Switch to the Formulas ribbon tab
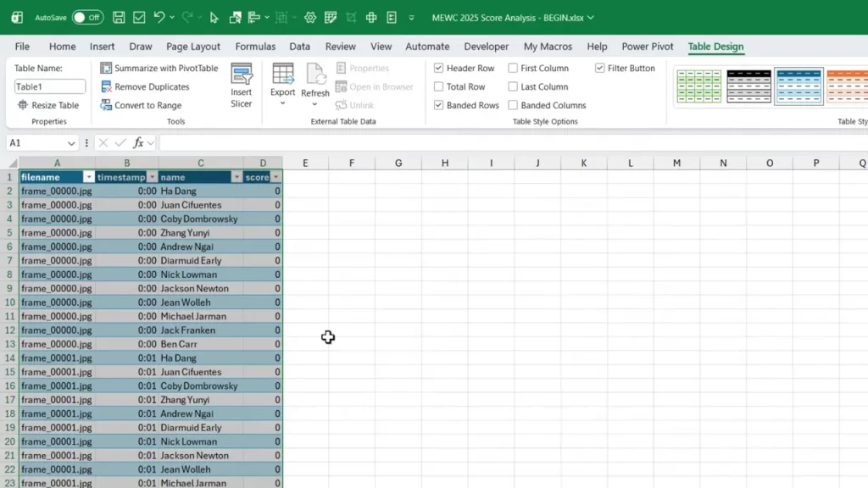This screenshot has height=488, width=868. pos(255,47)
